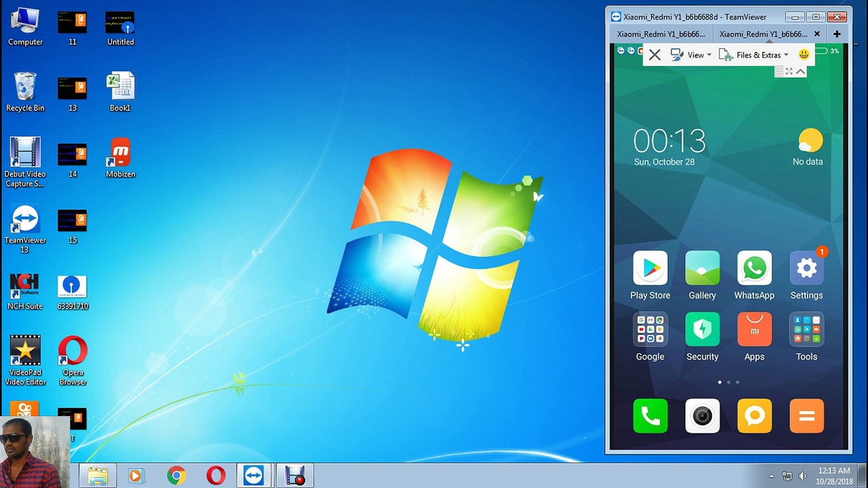Select the TeamViewer 13 desktop shortcut
The image size is (868, 488).
(x=25, y=230)
